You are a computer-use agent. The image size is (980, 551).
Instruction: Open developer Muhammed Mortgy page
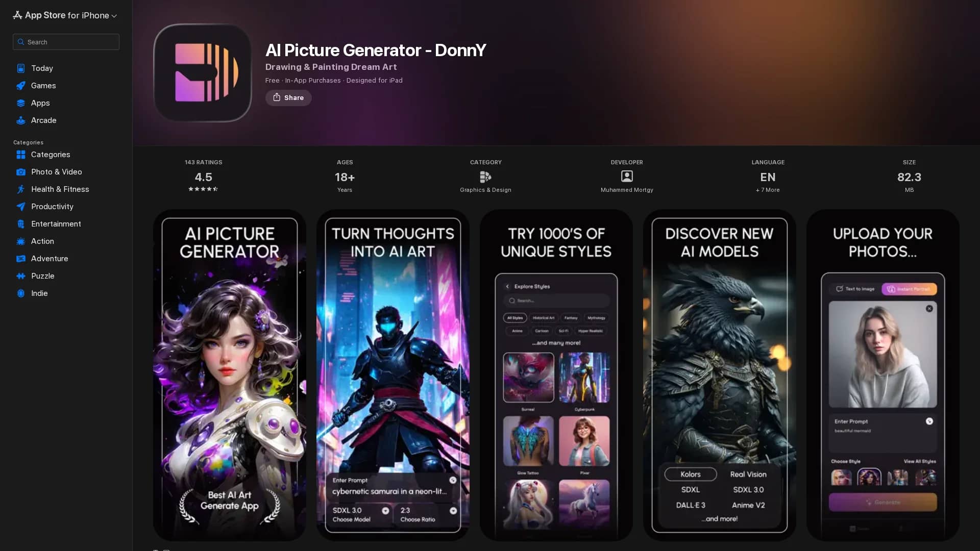[x=627, y=190]
